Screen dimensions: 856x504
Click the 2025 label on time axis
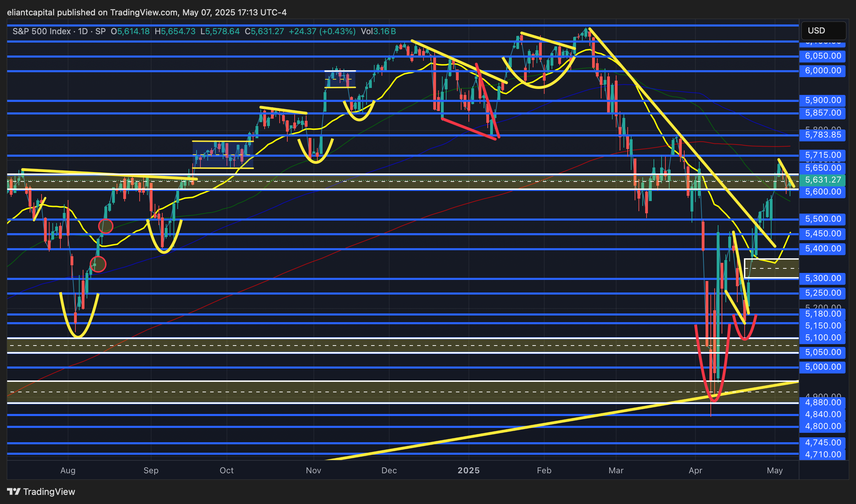point(468,470)
